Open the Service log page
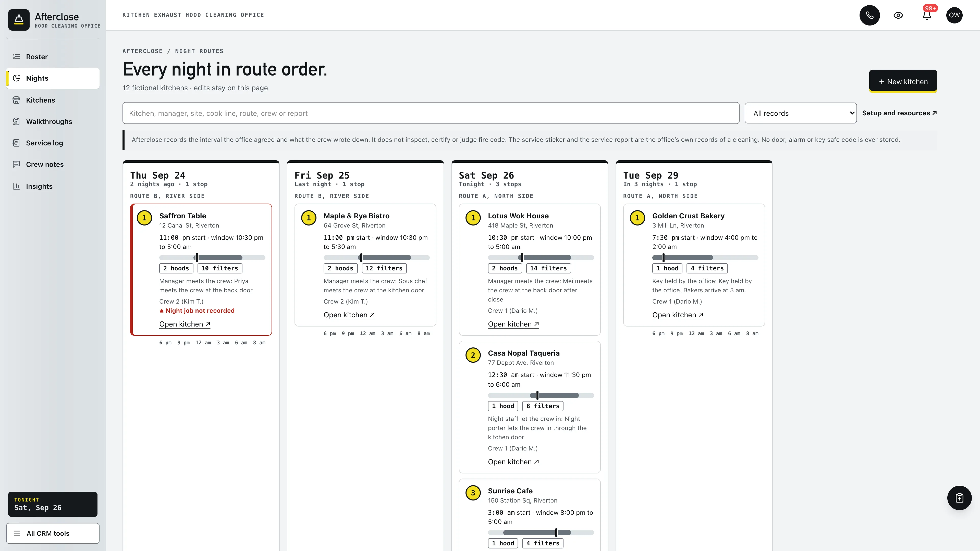The image size is (980, 551). (x=53, y=143)
